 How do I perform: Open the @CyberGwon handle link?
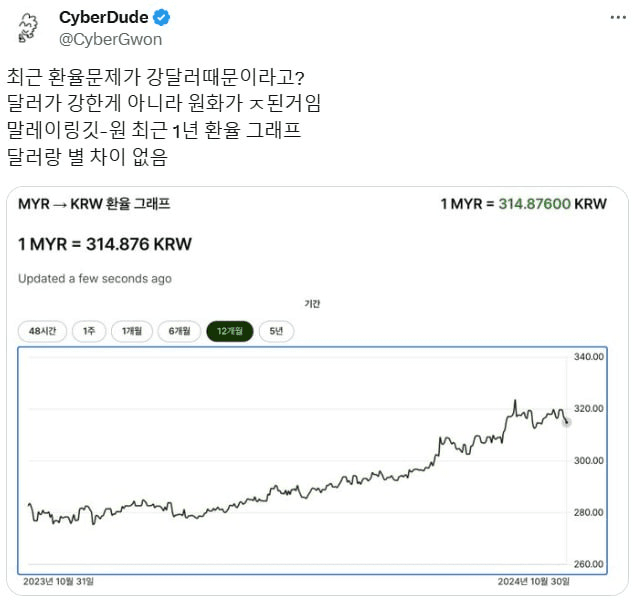point(111,39)
